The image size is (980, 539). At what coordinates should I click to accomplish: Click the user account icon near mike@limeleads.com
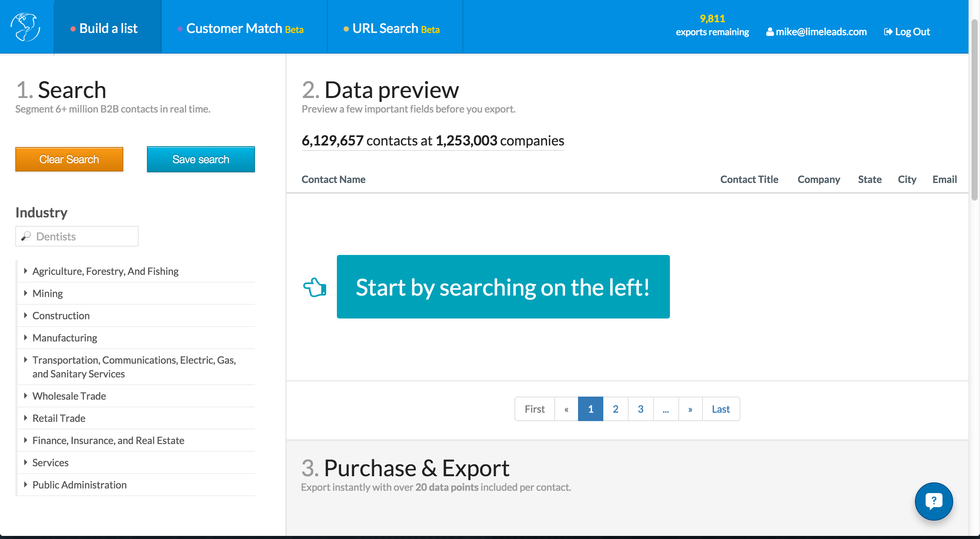[x=770, y=32]
